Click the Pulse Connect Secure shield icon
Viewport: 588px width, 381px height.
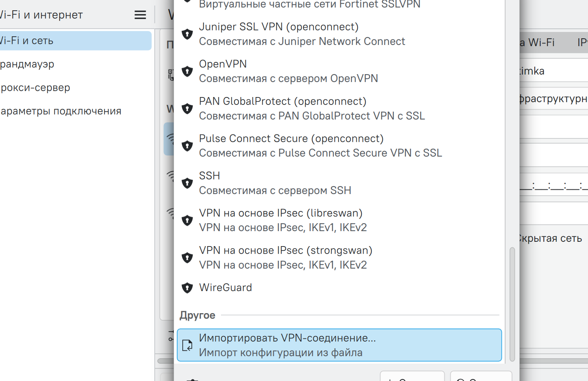(x=187, y=146)
